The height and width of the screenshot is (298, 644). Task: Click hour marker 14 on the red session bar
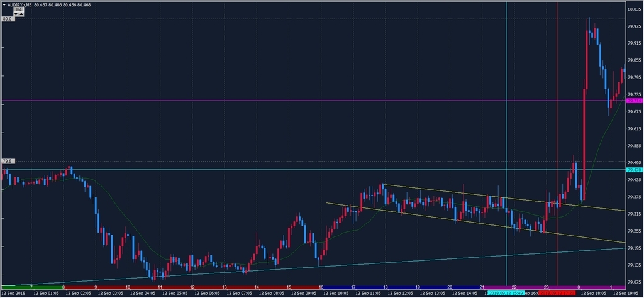pos(257,287)
